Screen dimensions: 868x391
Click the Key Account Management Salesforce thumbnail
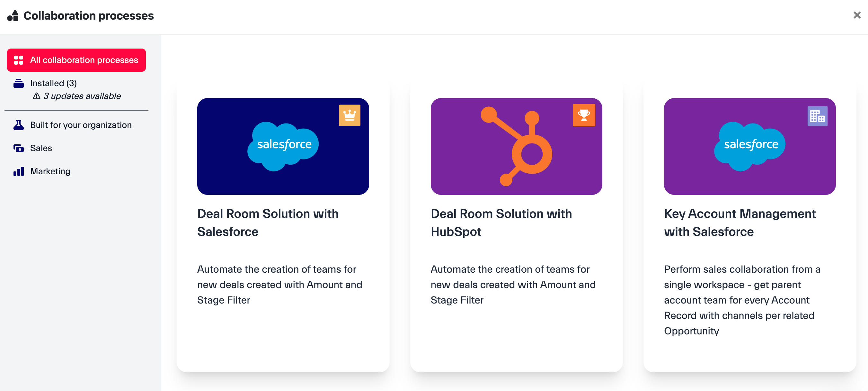click(749, 146)
